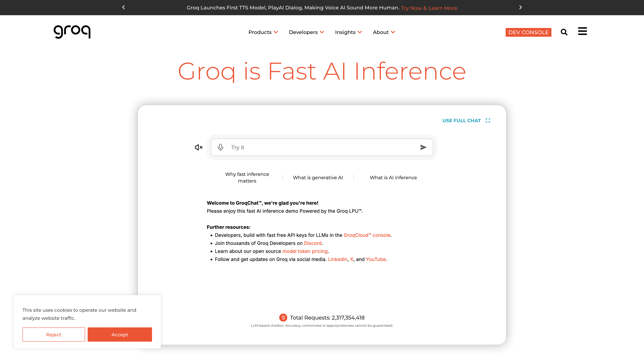644x362 pixels.
Task: Select 'What is AI inference' prompt
Action: [x=393, y=177]
